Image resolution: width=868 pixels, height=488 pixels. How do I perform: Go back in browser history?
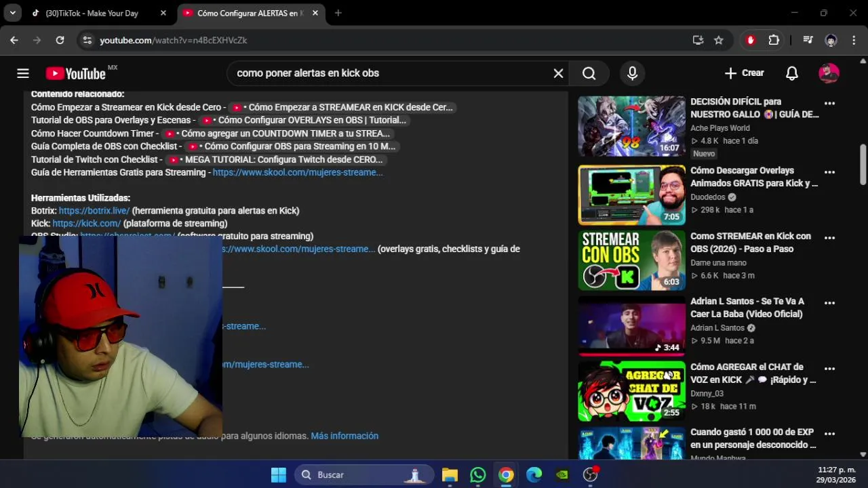(14, 40)
